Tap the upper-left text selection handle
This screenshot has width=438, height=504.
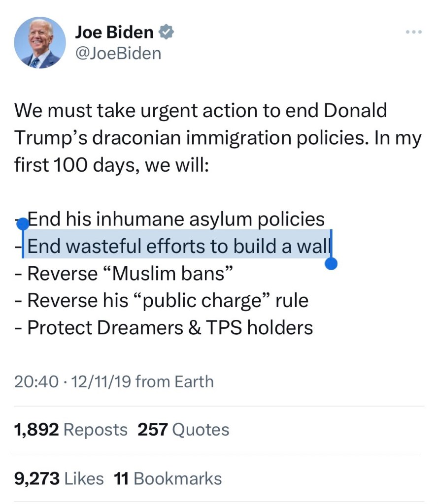tap(23, 224)
